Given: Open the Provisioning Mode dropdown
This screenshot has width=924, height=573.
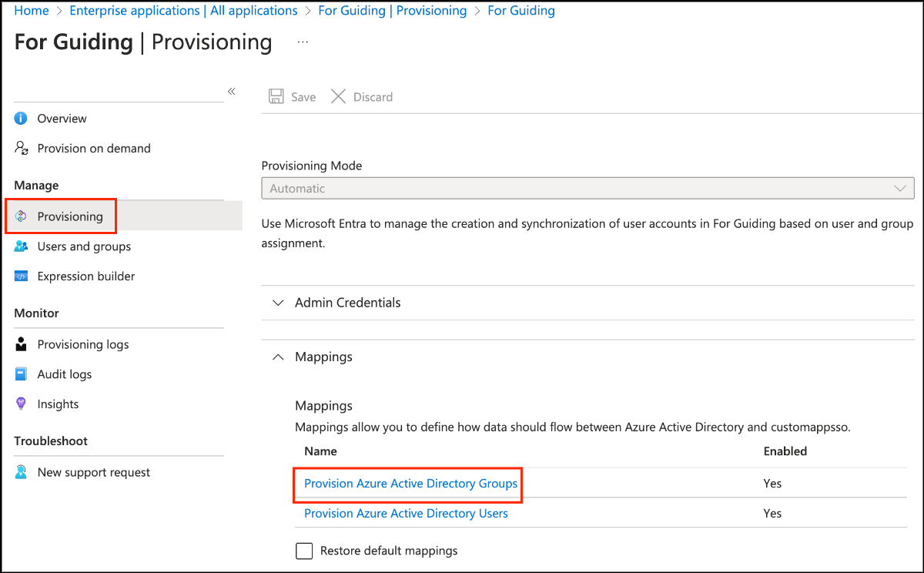Looking at the screenshot, I should point(587,189).
